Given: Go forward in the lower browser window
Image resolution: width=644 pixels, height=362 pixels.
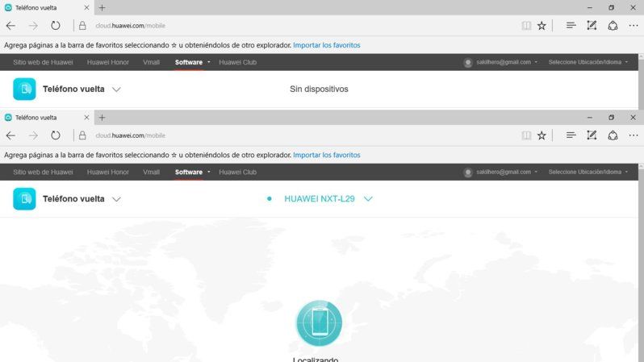Looking at the screenshot, I should click(x=33, y=135).
